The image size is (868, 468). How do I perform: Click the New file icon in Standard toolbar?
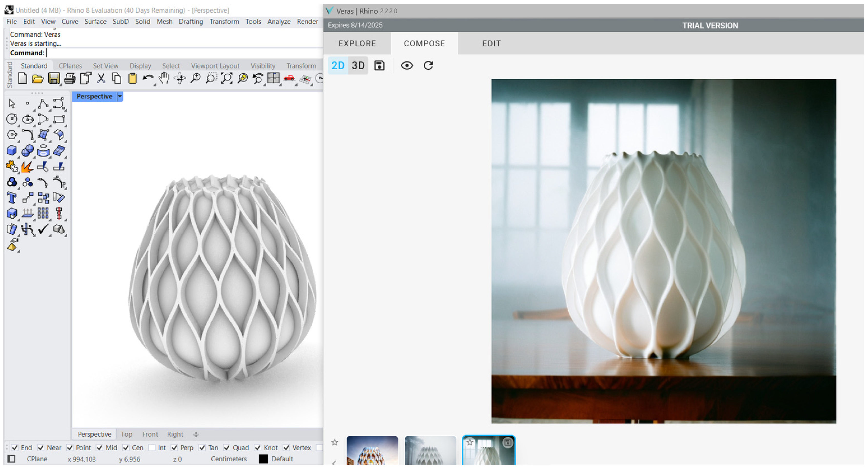click(22, 79)
